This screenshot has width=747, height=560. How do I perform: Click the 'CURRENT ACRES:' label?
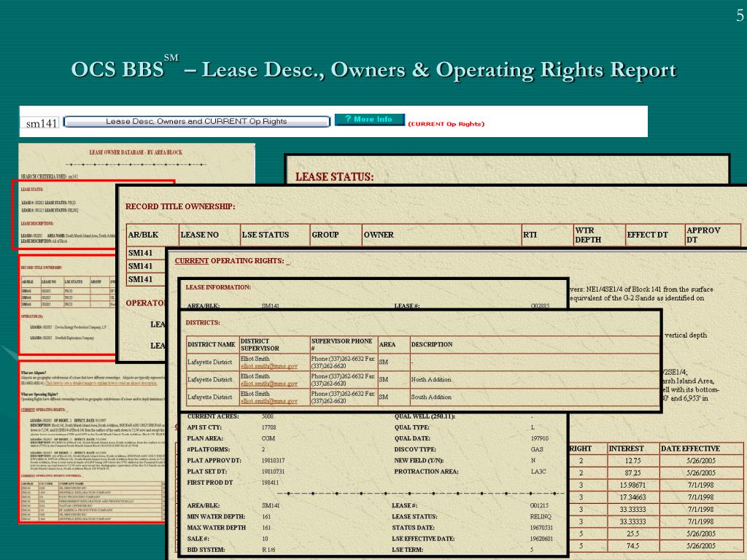click(x=213, y=416)
